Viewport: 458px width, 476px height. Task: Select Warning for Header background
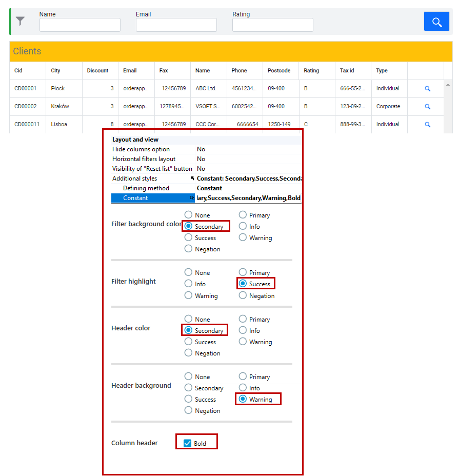(x=243, y=399)
